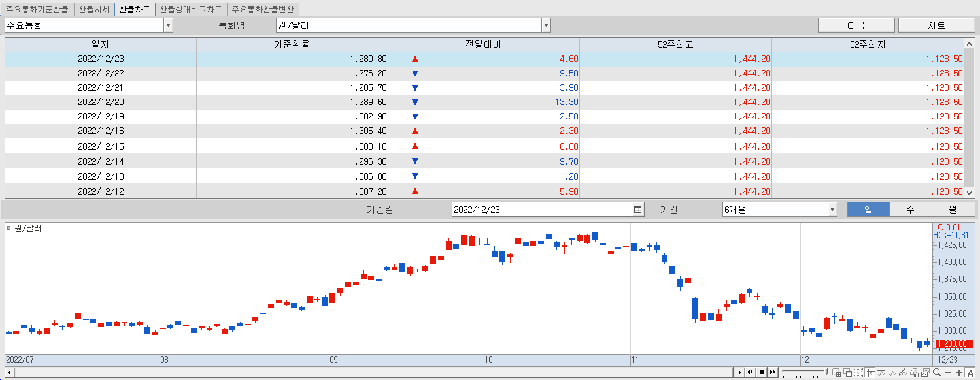Image resolution: width=980 pixels, height=380 pixels.
Task: Select the 2022/12/19 date row
Action: point(484,116)
